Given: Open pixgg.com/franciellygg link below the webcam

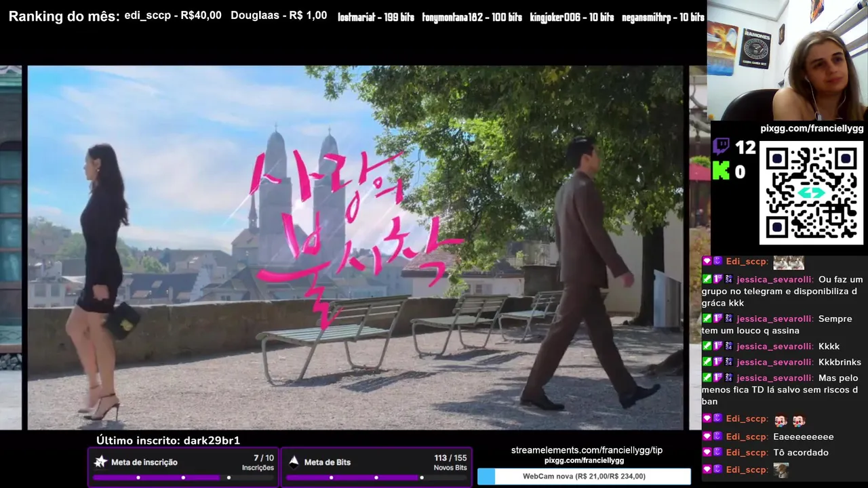Looking at the screenshot, I should [812, 129].
